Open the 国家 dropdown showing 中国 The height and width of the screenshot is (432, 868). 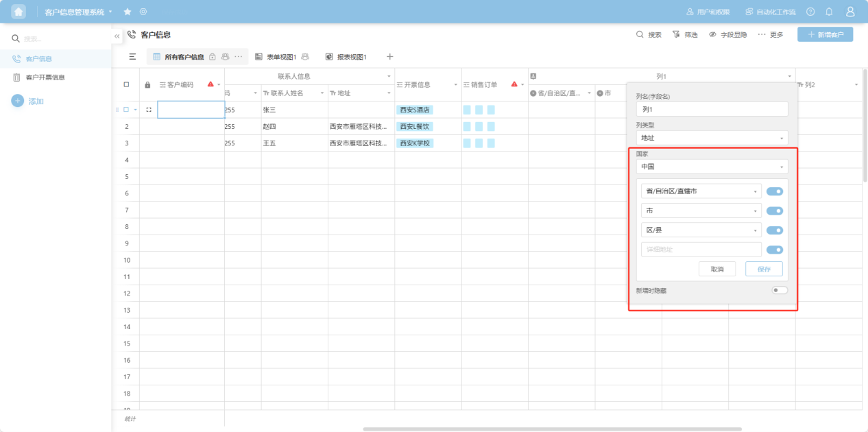tap(712, 167)
